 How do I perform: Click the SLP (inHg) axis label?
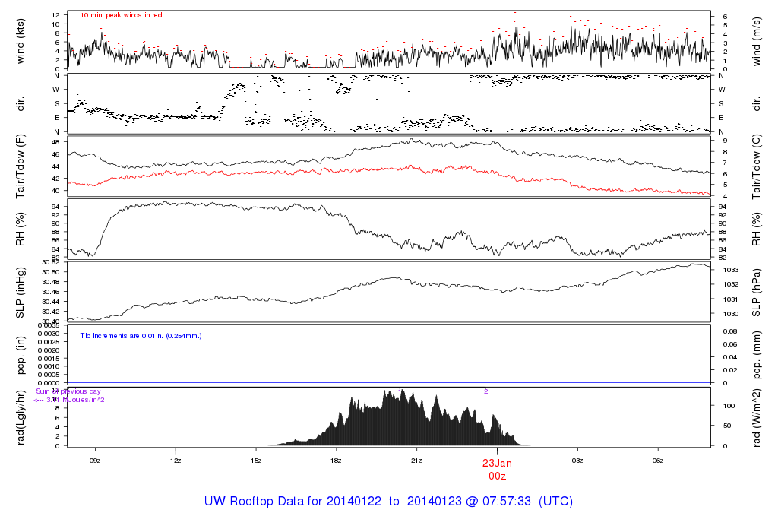click(21, 293)
